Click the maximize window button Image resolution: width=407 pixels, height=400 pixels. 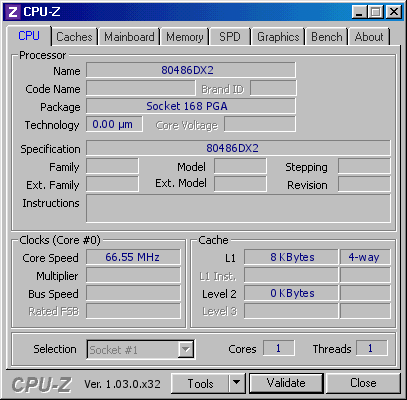pos(376,12)
